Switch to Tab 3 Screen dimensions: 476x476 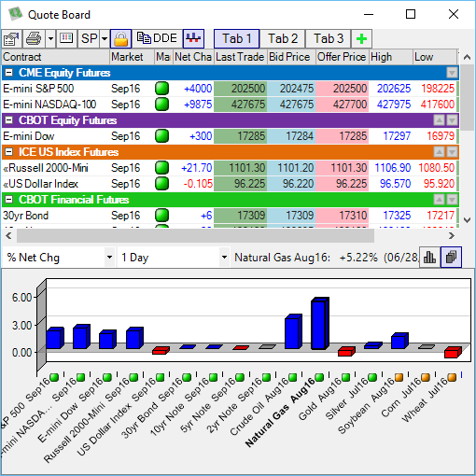point(329,39)
